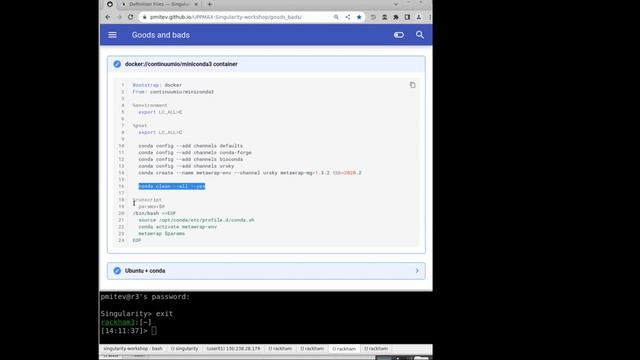Toggle the color scheme switch in the header
The width and height of the screenshot is (640, 360).
point(399,35)
